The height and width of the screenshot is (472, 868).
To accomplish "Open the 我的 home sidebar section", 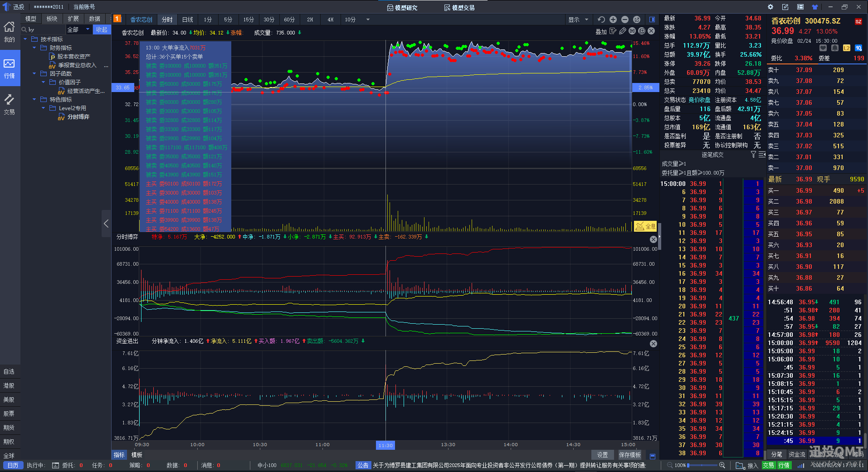I will click(x=10, y=32).
